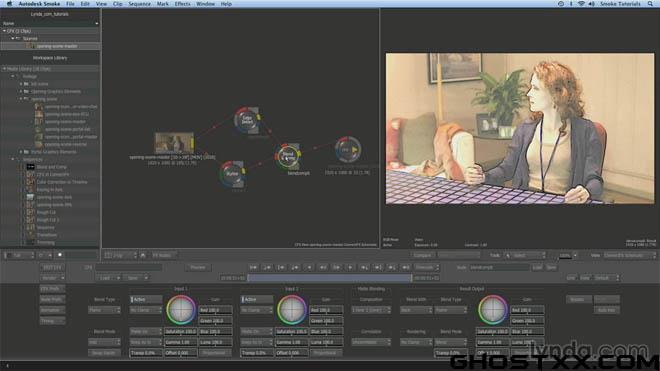Select the Edge Detect node in schematic
This screenshot has height=371, width=660.
(248, 120)
